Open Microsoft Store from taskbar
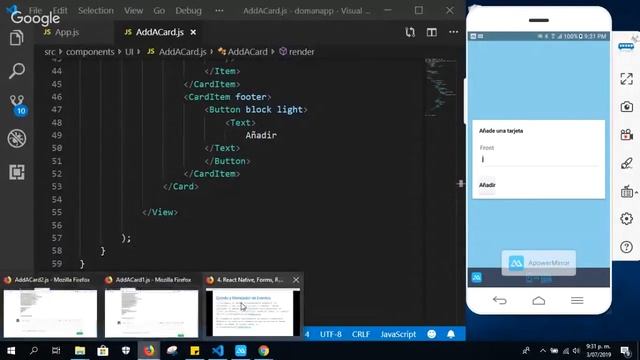Viewport: 640px width, 360px height. pyautogui.click(x=102, y=351)
